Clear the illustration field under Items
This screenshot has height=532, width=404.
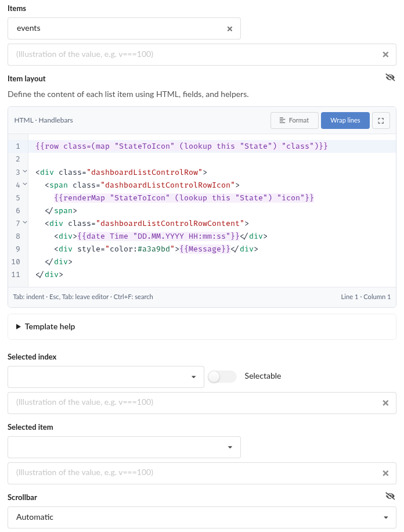[x=385, y=55]
